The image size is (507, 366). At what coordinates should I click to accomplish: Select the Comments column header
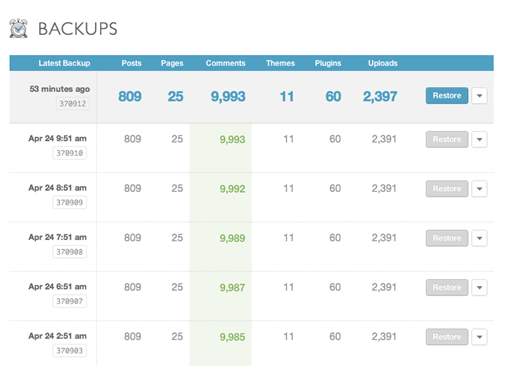point(225,63)
